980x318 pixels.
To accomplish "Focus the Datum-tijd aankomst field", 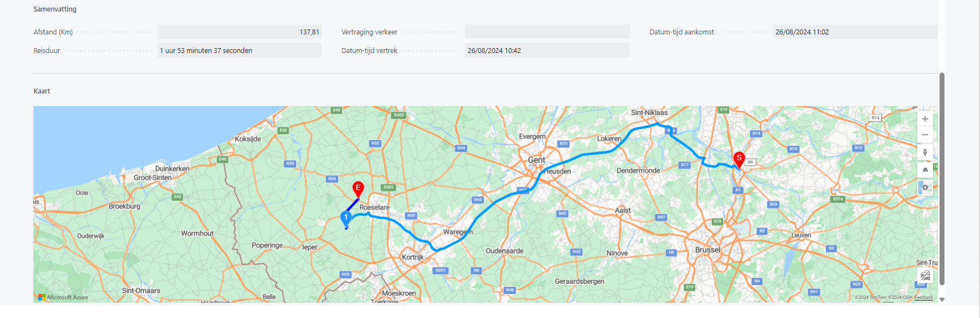I will click(855, 32).
